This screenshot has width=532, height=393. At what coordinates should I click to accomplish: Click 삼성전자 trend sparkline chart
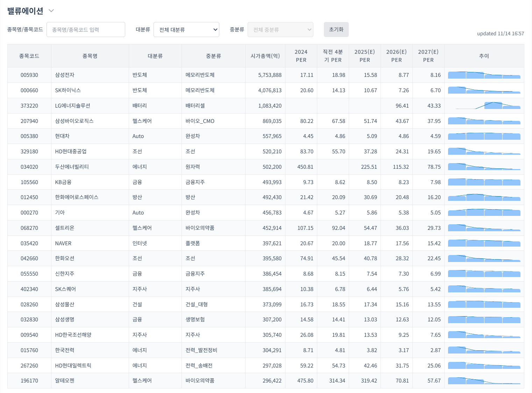(x=484, y=75)
